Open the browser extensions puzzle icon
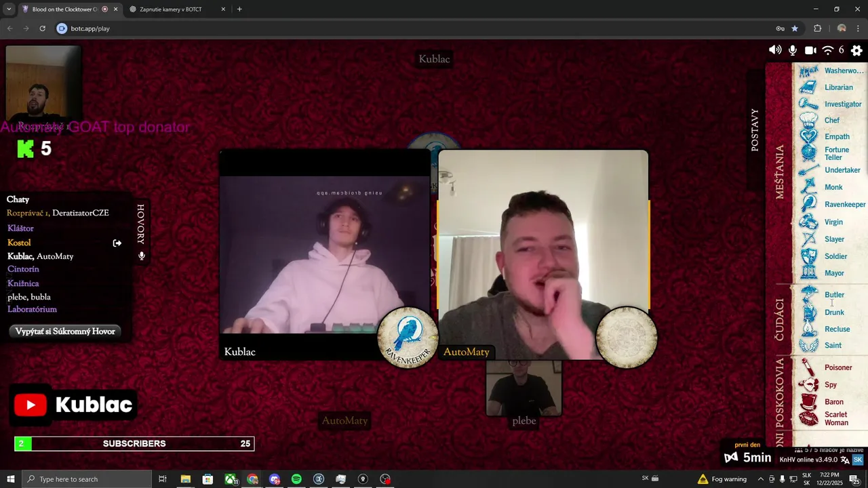This screenshot has width=868, height=488. tap(817, 28)
